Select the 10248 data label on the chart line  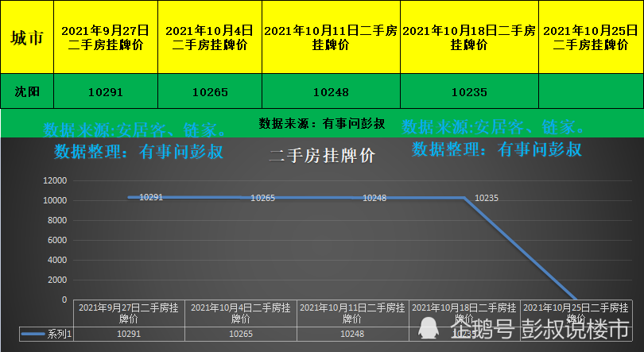coord(374,198)
